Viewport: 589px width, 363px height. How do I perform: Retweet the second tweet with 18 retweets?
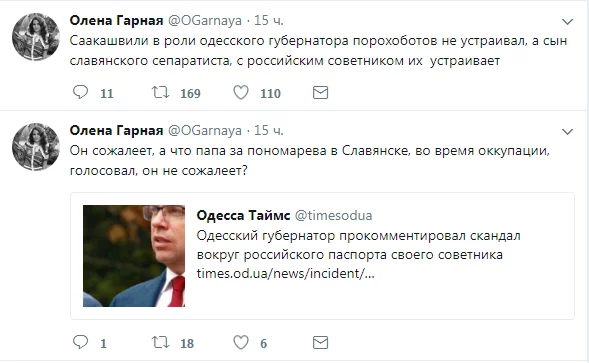[x=160, y=342]
